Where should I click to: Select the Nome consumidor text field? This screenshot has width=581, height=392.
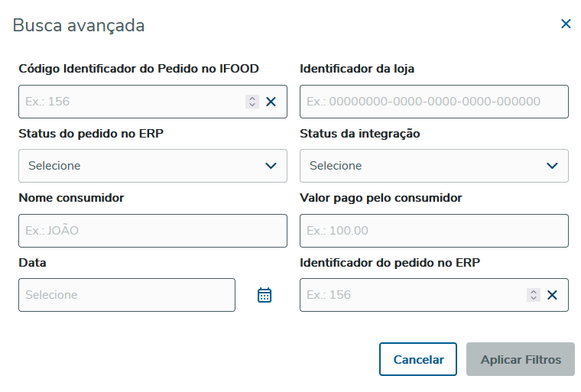coord(152,231)
